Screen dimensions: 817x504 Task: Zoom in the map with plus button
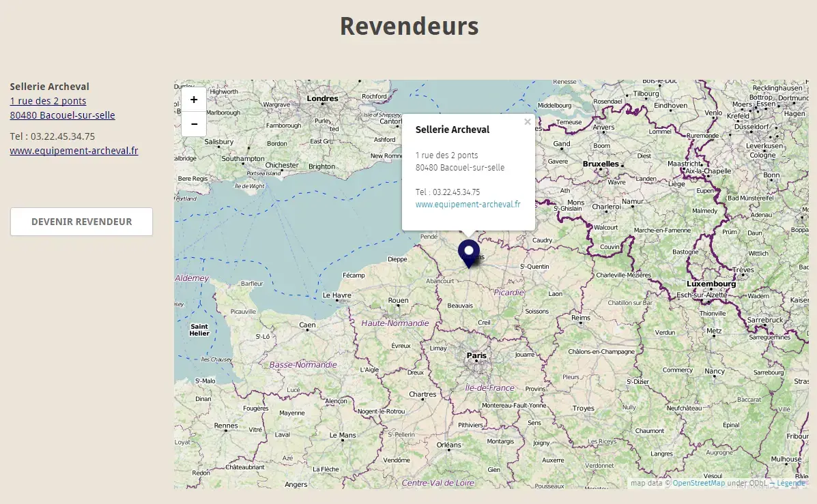(194, 100)
